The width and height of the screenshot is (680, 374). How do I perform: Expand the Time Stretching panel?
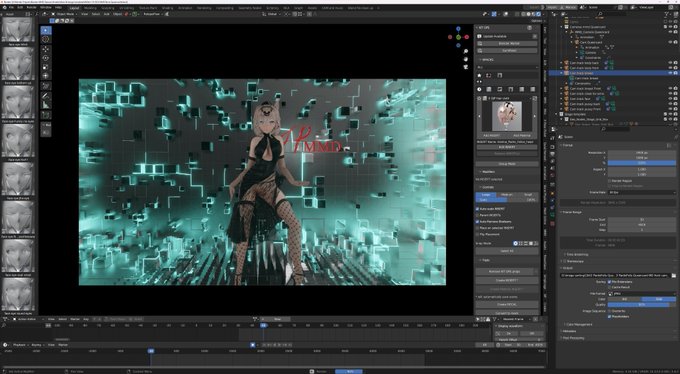(x=577, y=255)
